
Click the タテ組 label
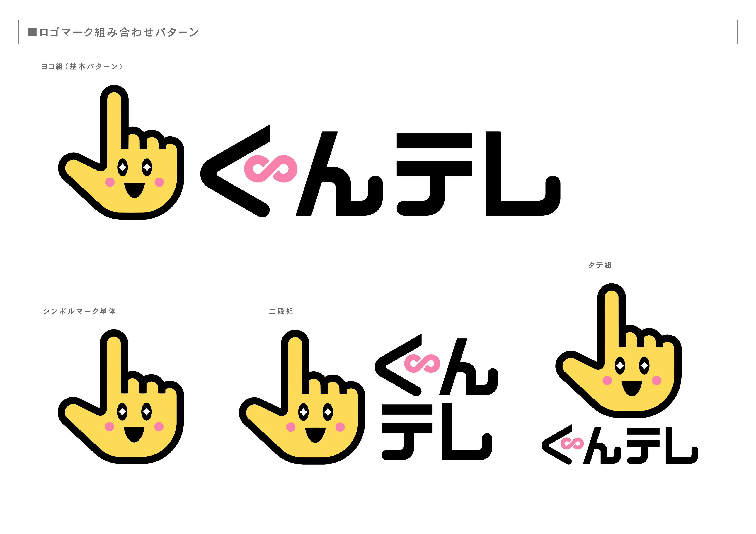[600, 265]
